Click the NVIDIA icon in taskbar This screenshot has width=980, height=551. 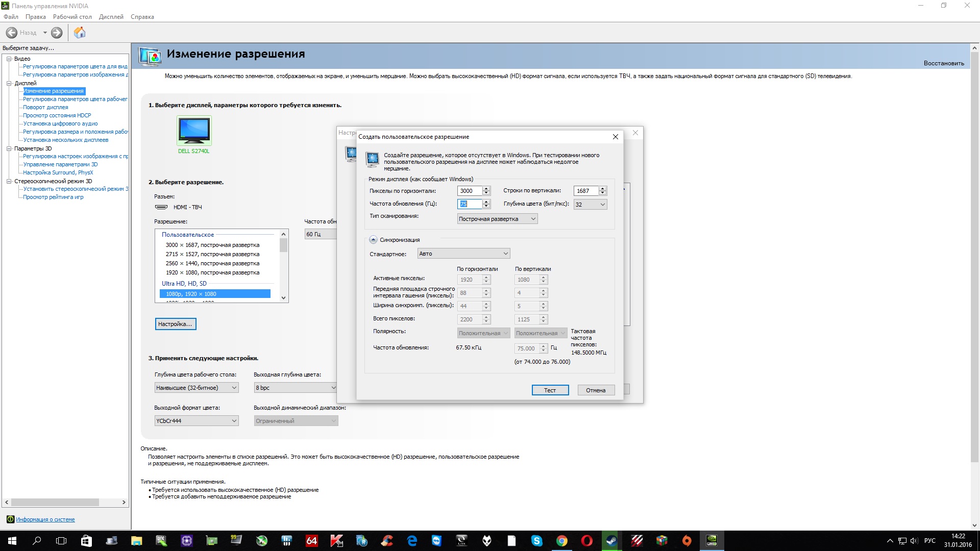click(x=712, y=541)
